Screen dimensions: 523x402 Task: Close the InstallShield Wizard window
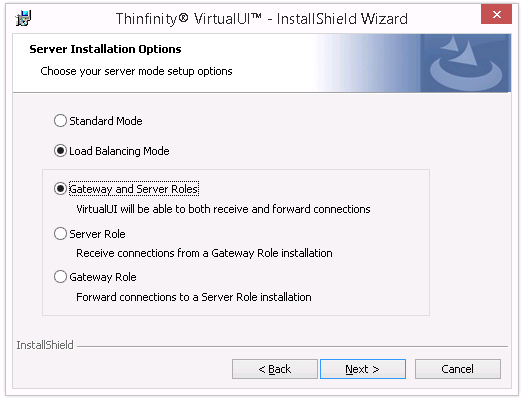coord(496,14)
